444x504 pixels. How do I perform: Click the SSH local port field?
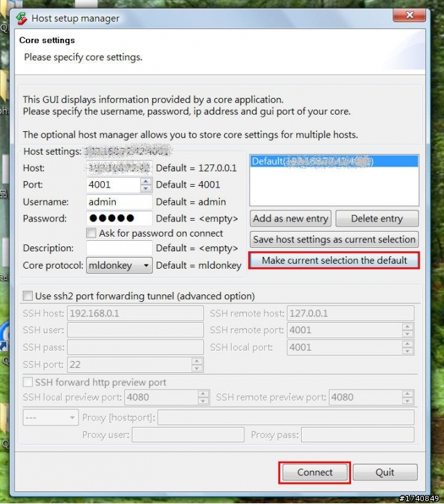(345, 347)
